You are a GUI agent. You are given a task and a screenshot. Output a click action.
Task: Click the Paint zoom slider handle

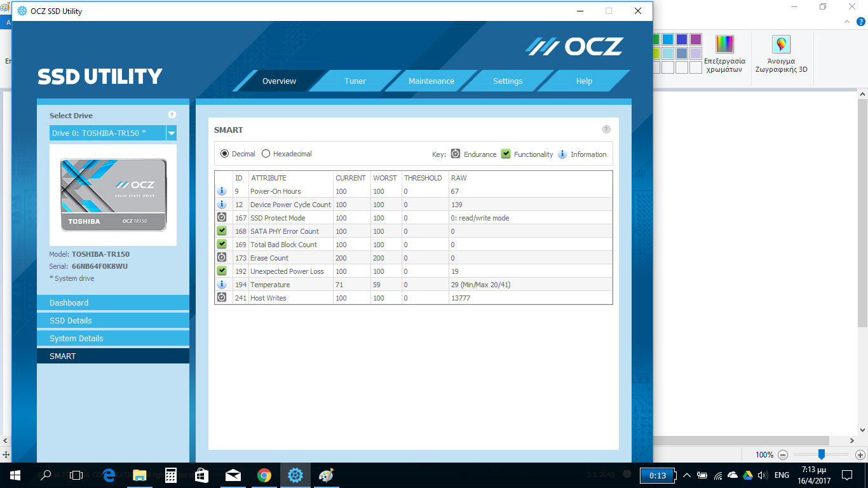click(822, 454)
